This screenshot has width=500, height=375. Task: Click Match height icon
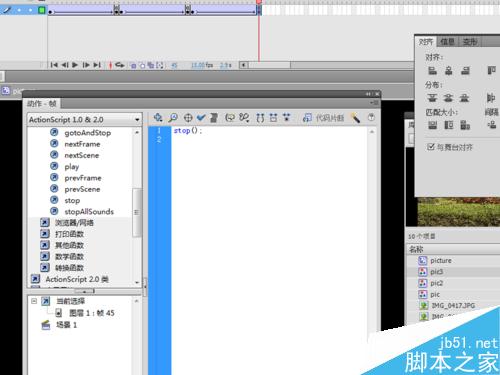tap(449, 125)
